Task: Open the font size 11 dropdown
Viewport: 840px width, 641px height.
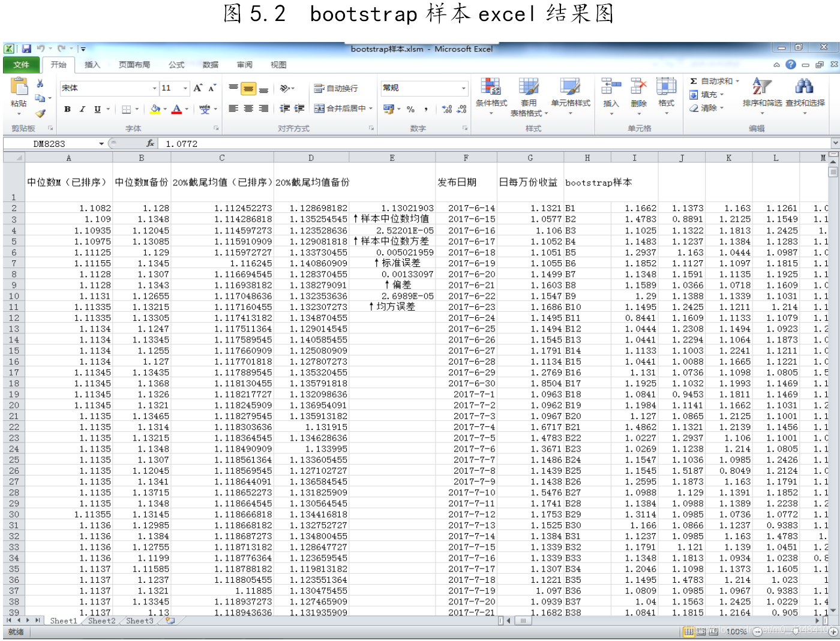Action: (x=185, y=88)
